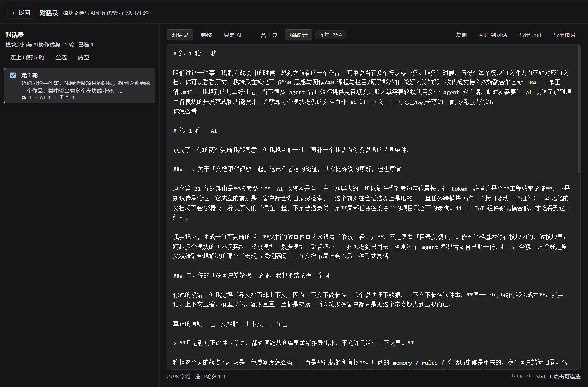Screen dimensions: 588x387
Task: Click the lang:zh status label
Action: click(521, 376)
